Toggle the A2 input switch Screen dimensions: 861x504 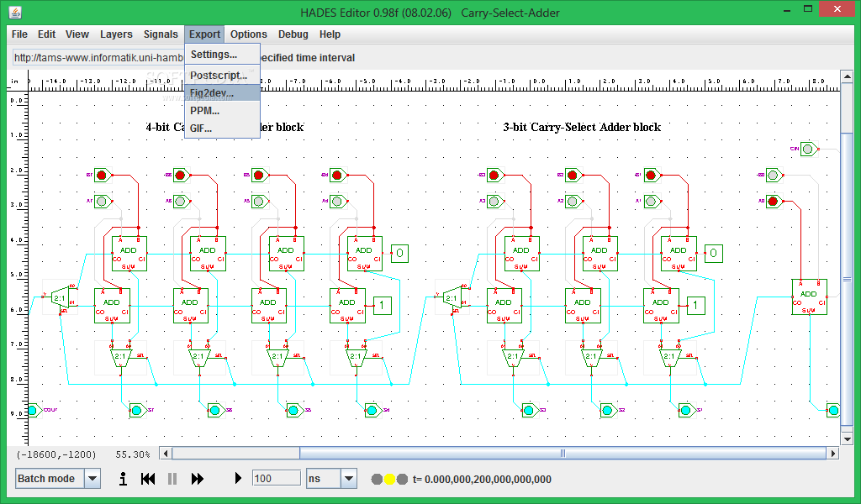(573, 202)
